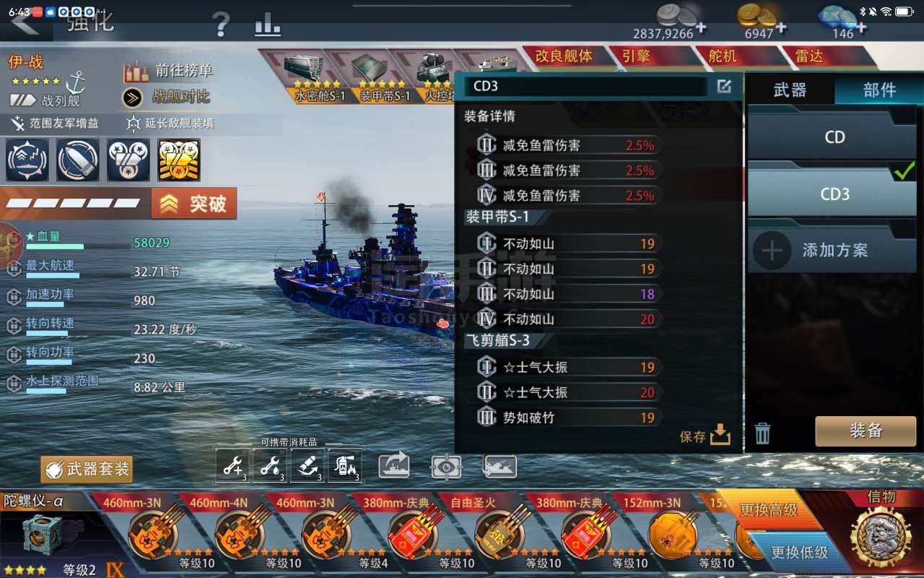Click the trash can delete icon
Screen dimensions: 924x578
(x=762, y=433)
